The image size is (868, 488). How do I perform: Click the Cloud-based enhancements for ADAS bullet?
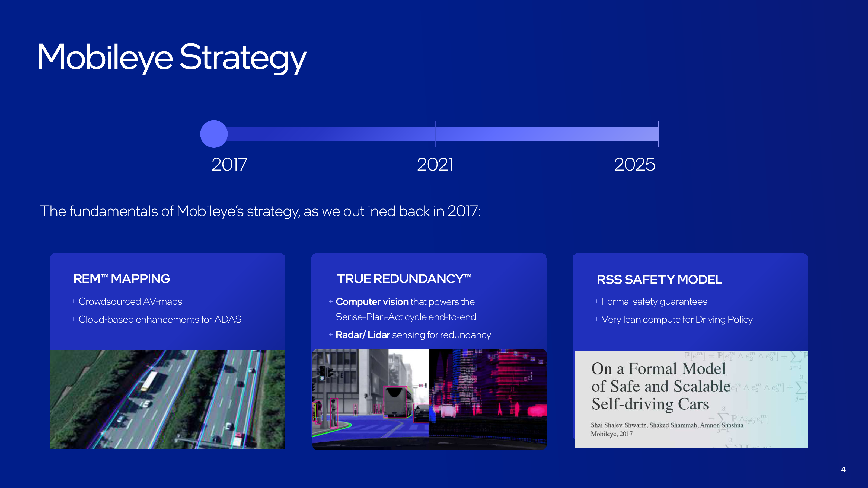pos(156,319)
